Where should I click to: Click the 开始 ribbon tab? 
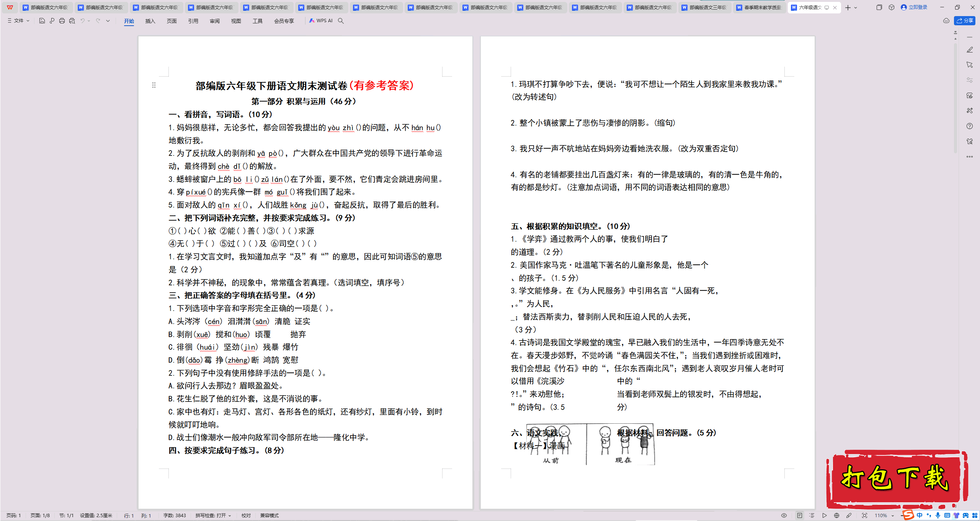tap(129, 21)
